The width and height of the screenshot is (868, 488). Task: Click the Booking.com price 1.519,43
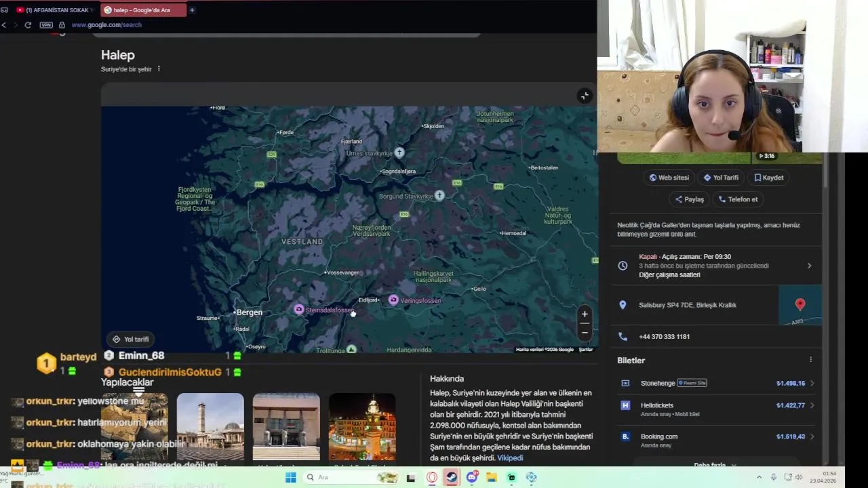[x=791, y=436]
